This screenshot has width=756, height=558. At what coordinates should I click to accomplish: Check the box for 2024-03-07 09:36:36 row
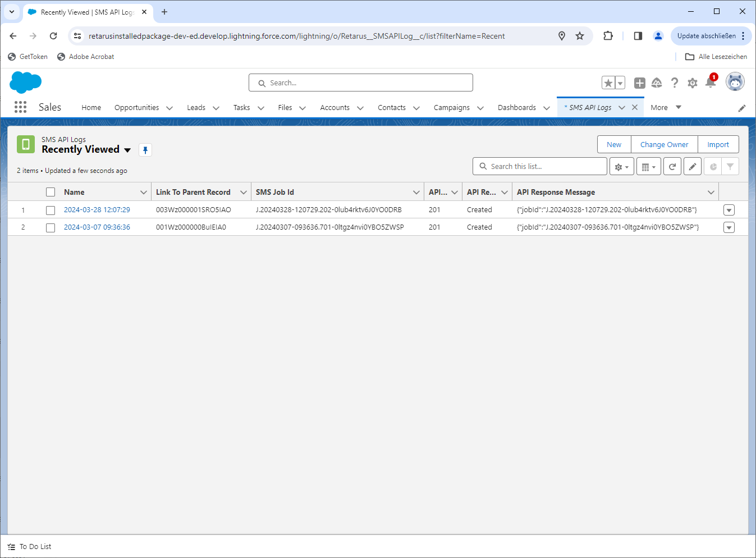[x=51, y=227]
